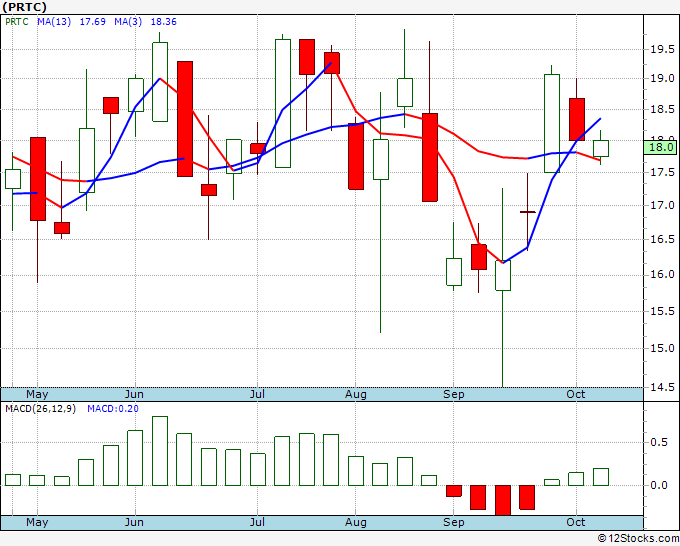Click Jun on the price chart time axis

click(x=134, y=394)
